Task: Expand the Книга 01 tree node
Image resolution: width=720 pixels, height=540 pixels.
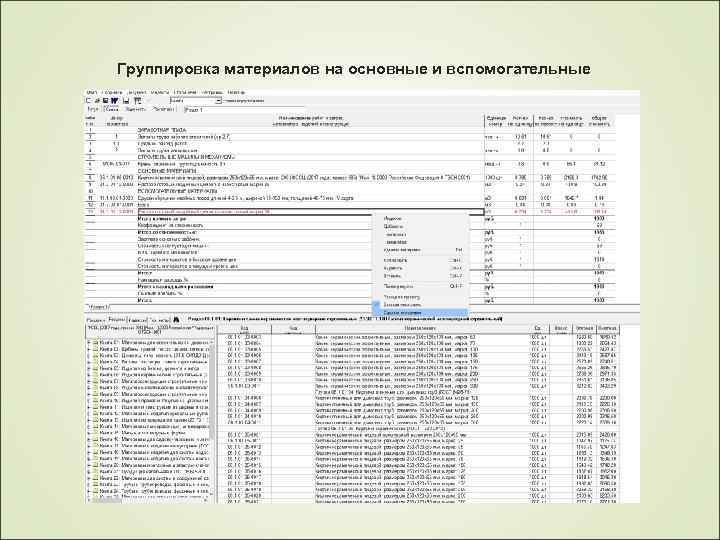Action: pos(89,343)
